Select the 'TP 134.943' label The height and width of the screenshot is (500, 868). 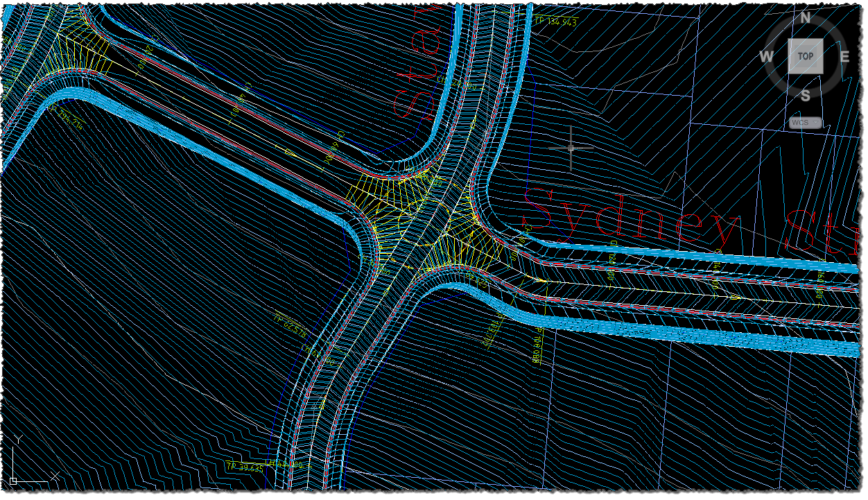coord(555,22)
